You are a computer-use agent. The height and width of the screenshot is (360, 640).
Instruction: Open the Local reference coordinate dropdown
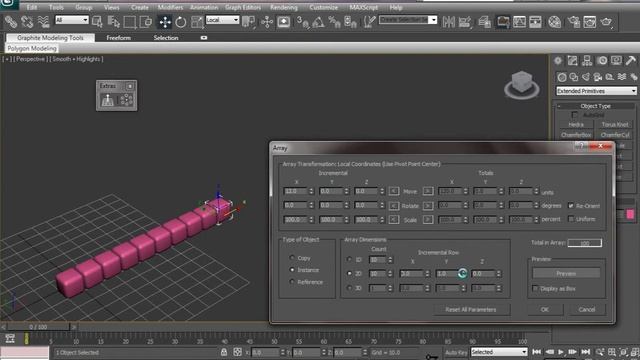pos(222,20)
